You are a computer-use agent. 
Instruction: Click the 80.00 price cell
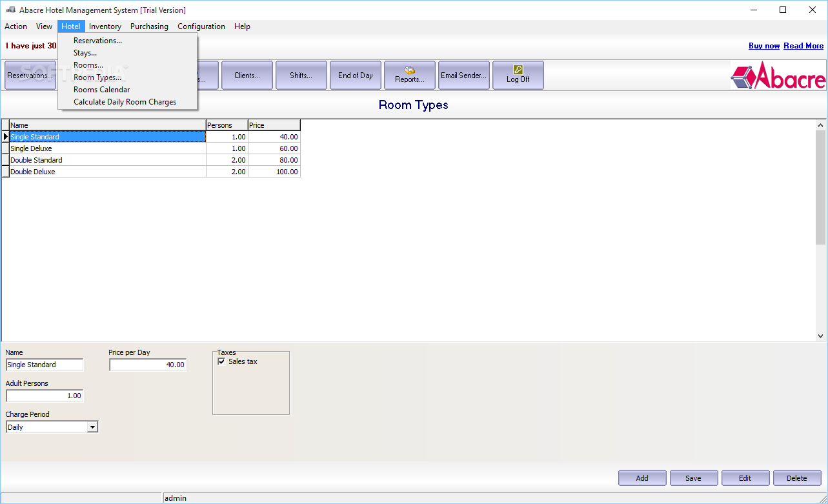[274, 160]
